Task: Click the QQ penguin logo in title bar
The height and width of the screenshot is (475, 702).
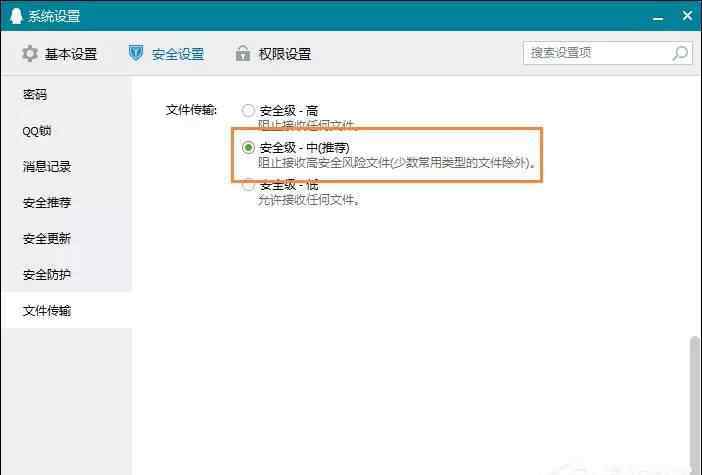Action: point(16,16)
